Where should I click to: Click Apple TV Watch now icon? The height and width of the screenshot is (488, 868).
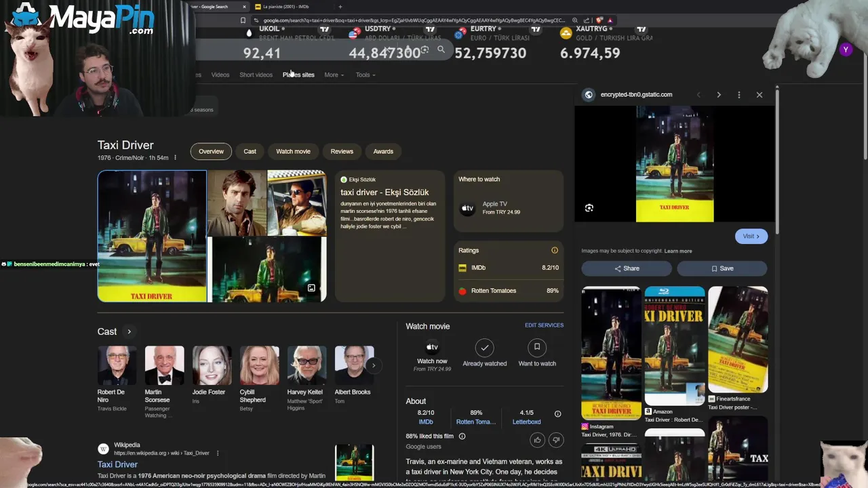[x=432, y=347]
